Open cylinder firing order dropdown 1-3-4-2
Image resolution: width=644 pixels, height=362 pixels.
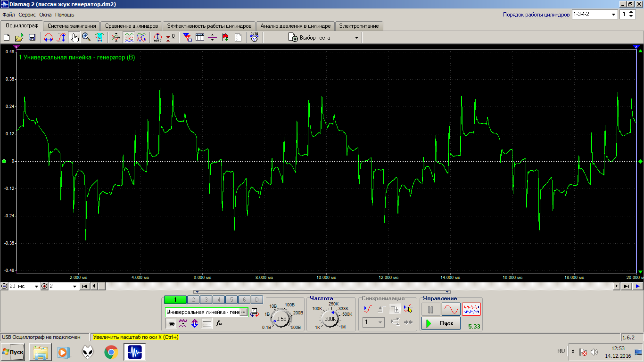(594, 14)
